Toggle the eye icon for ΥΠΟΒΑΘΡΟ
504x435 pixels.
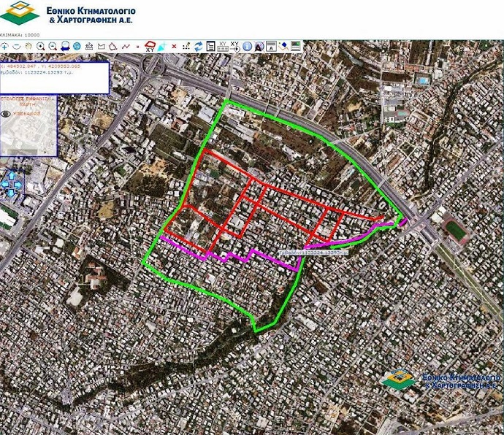pos(6,114)
